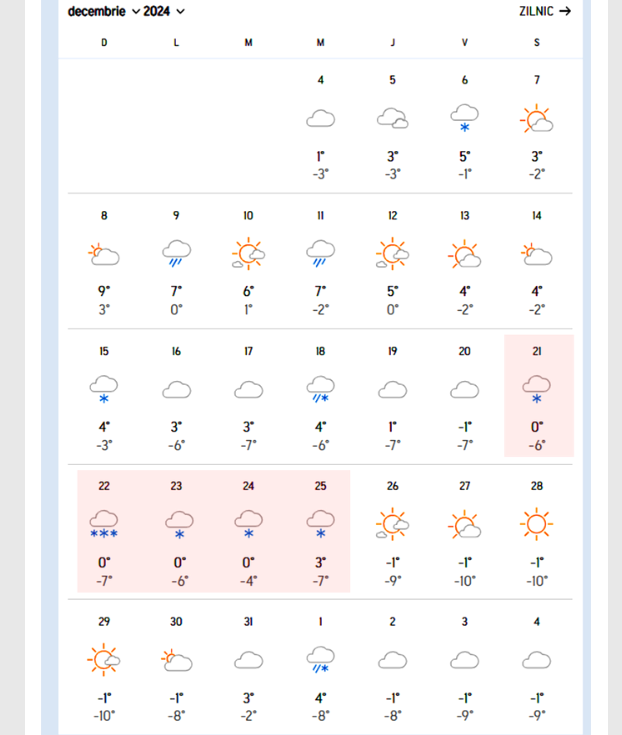Click the sunny icon for December 28
The height and width of the screenshot is (735, 622).
tap(537, 523)
